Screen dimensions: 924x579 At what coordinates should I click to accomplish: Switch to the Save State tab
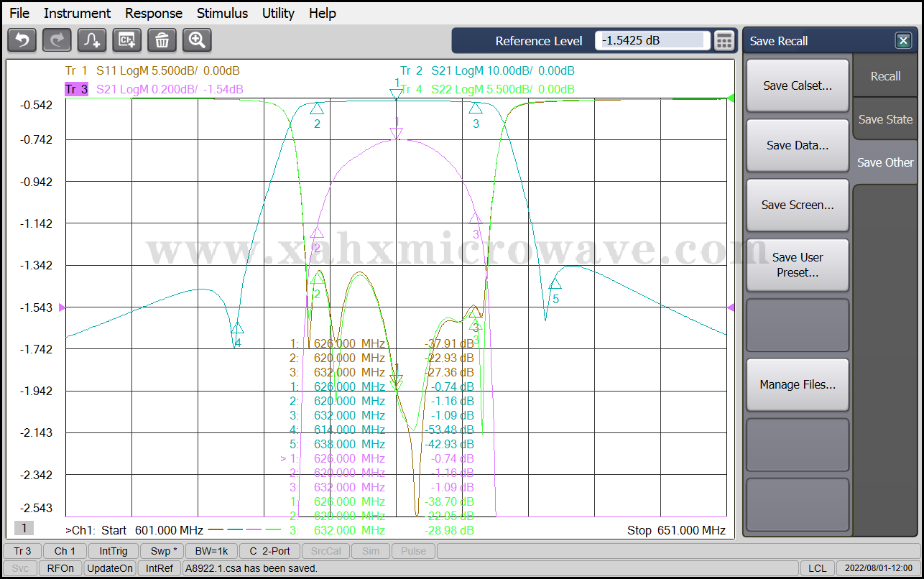coord(885,119)
